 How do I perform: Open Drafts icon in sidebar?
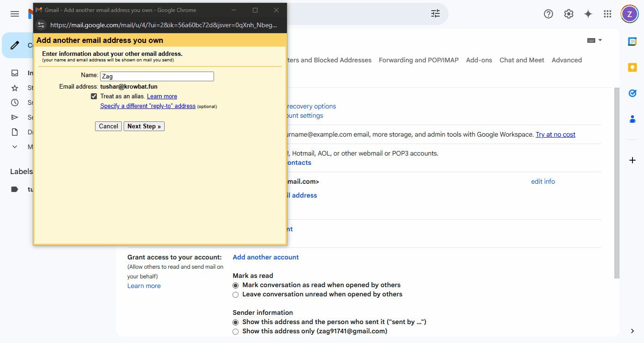click(x=15, y=132)
